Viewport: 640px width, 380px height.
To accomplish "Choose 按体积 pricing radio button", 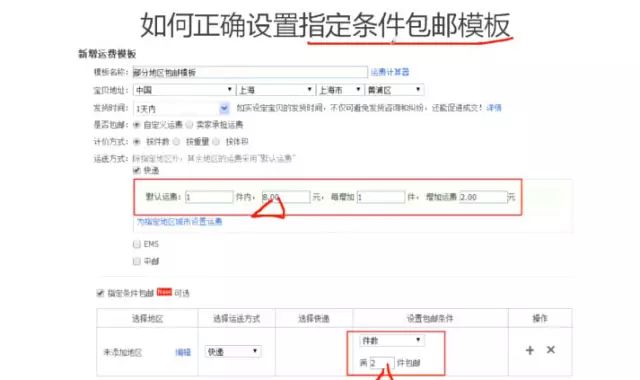I will pos(216,142).
